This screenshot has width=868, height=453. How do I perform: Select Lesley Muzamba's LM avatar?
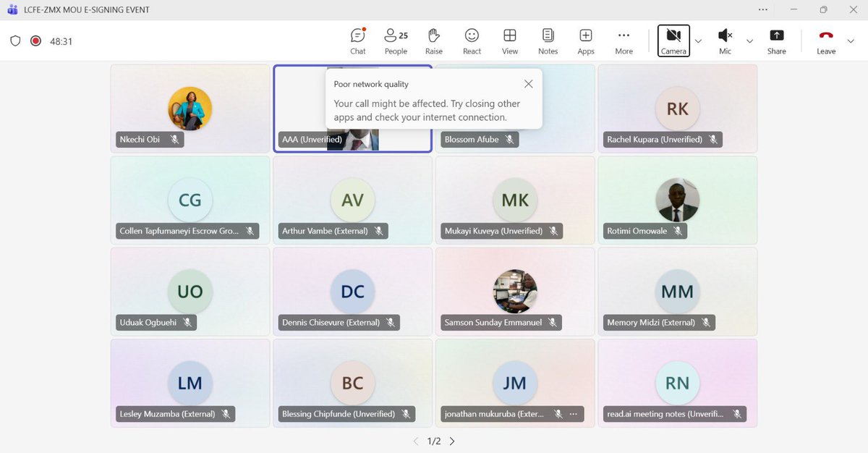190,384
